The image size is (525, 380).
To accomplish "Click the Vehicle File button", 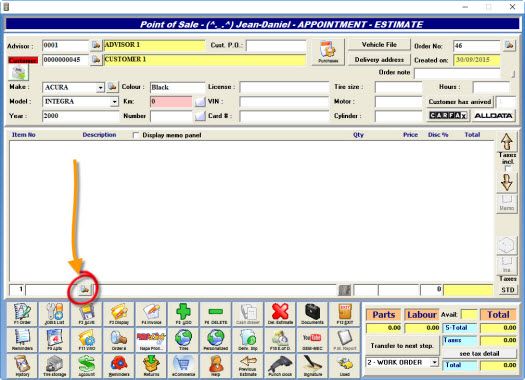I will (379, 45).
